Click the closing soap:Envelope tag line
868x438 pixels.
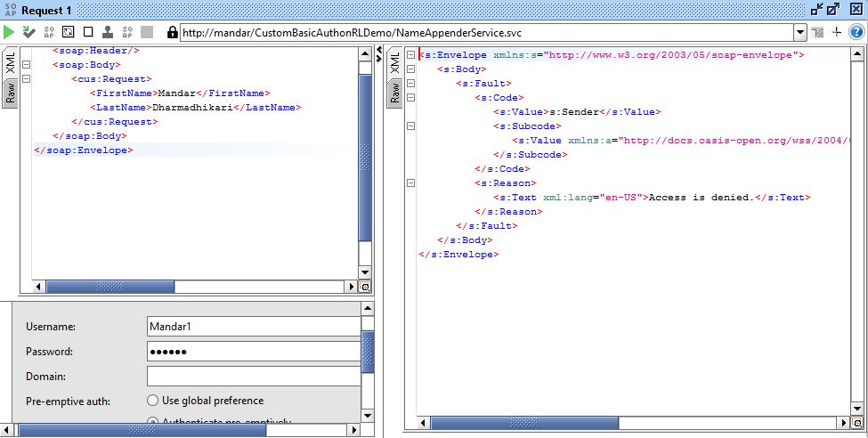coord(83,150)
